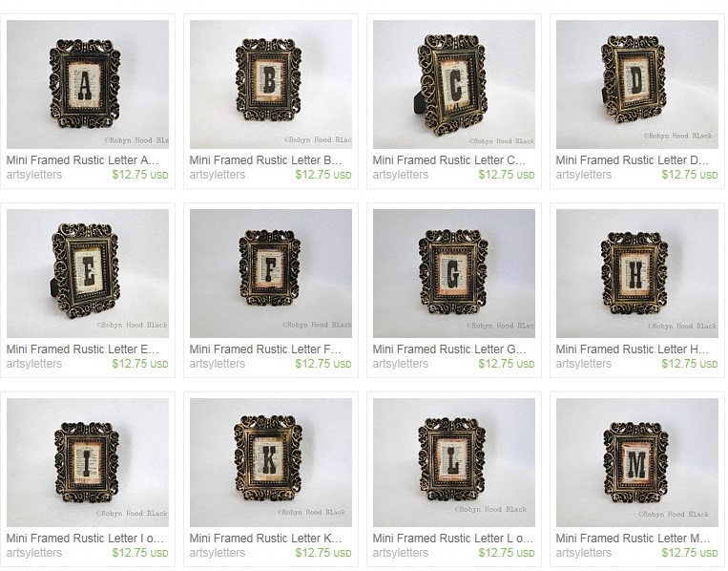728x571 pixels.
Task: Click the Letter G framed thumbnail
Action: (454, 273)
